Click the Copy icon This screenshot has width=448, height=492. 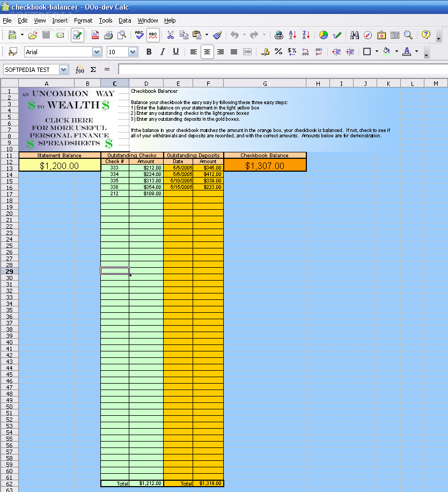click(x=184, y=35)
